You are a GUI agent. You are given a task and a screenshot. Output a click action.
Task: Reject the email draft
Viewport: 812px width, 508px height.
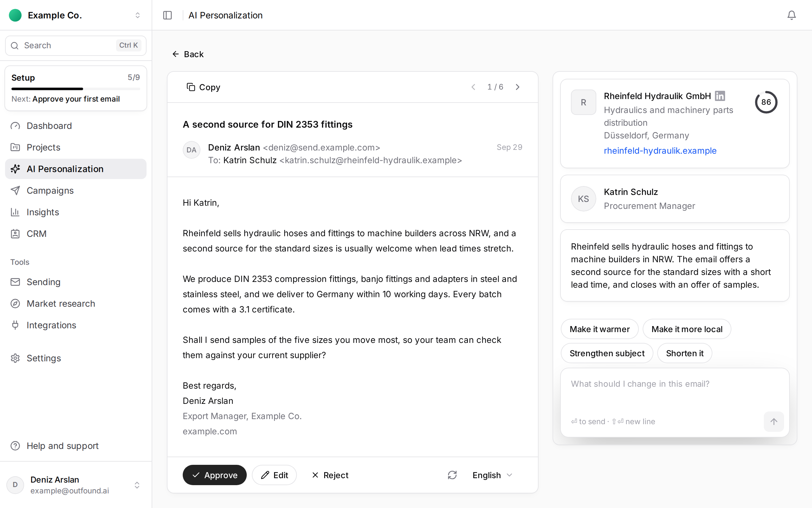tap(330, 475)
